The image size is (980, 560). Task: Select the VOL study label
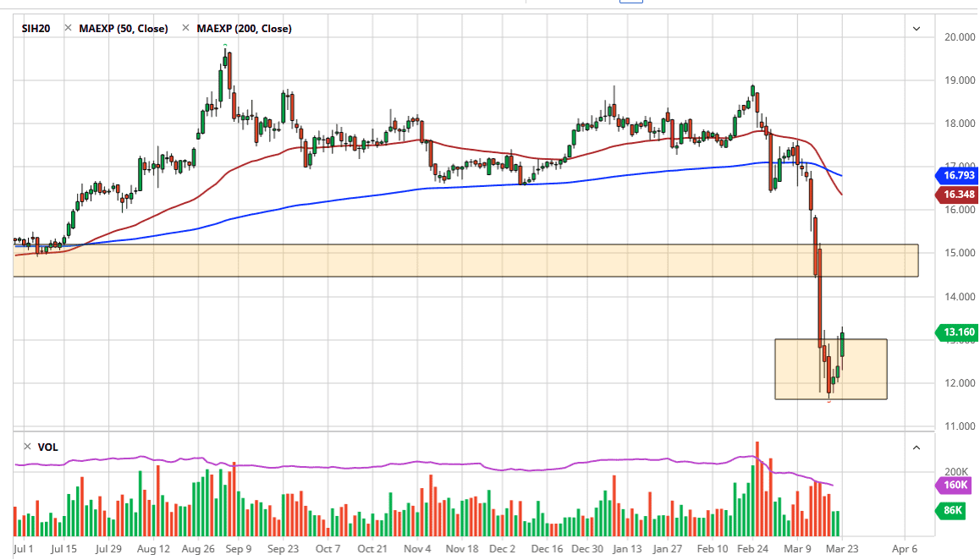47,447
